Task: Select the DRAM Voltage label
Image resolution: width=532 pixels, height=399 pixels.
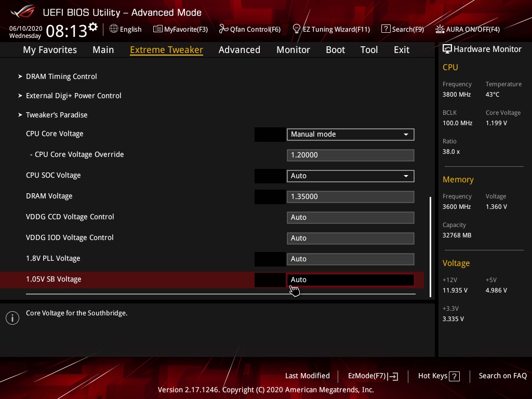Action: pyautogui.click(x=49, y=196)
